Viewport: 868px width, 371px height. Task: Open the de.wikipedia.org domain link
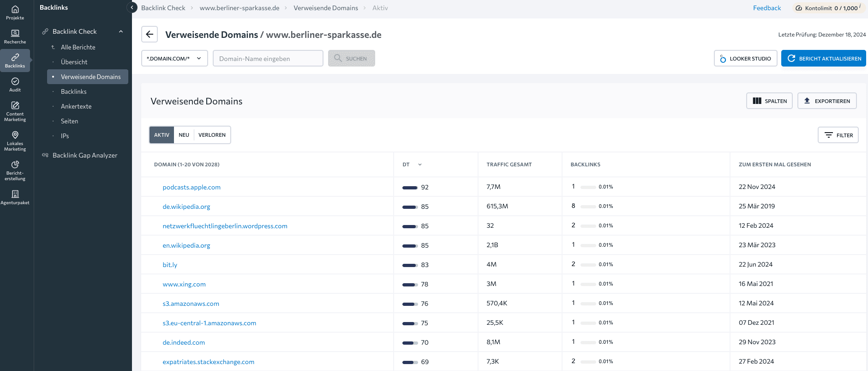(x=186, y=207)
